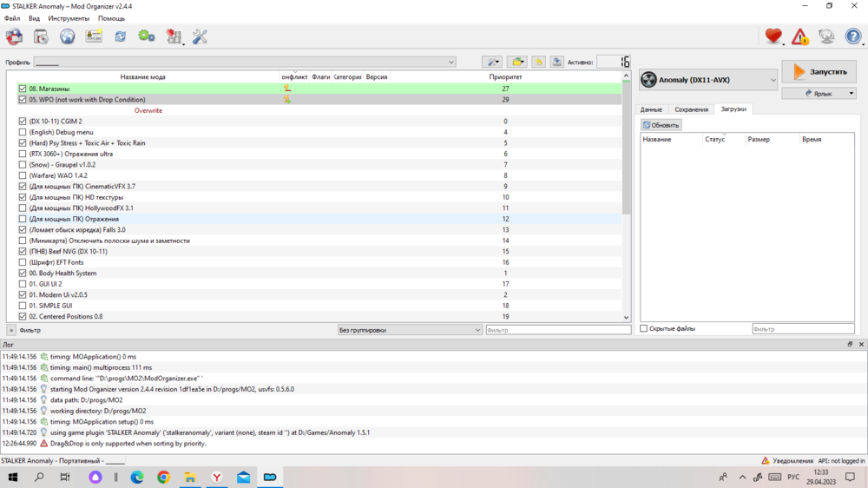The width and height of the screenshot is (868, 488).
Task: Open the Notifications warning triangle icon
Action: (x=800, y=36)
